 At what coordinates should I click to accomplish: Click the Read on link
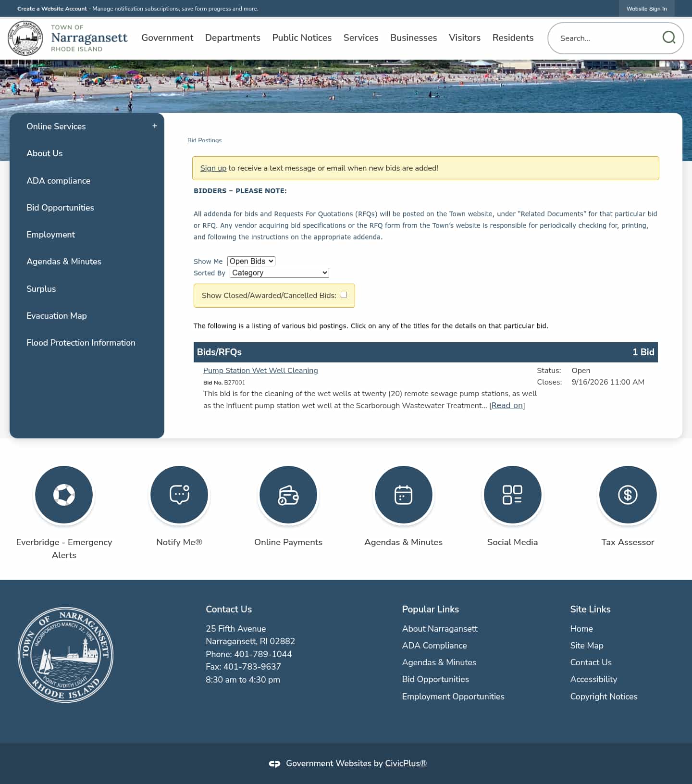(507, 406)
